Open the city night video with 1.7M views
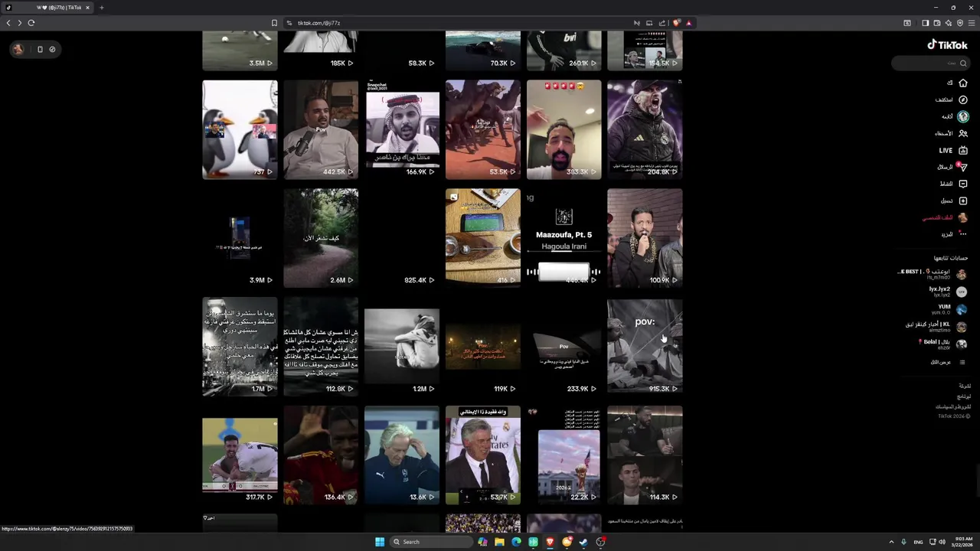Viewport: 980px width, 551px height. [x=240, y=347]
